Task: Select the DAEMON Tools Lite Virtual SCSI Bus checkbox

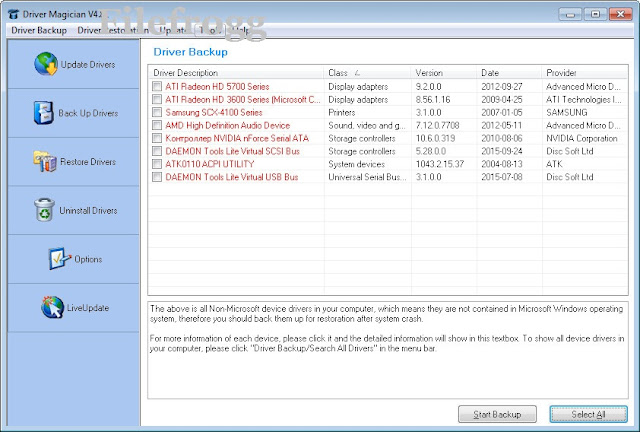Action: pos(157,151)
